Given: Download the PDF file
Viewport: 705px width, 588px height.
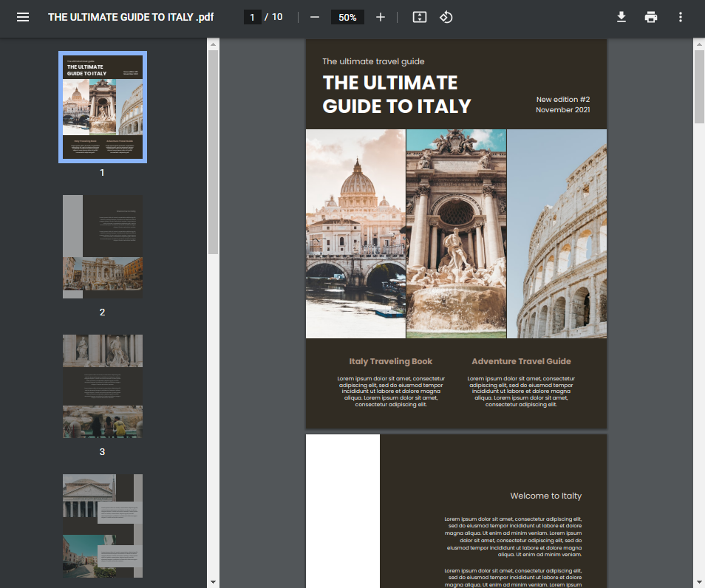Looking at the screenshot, I should [x=621, y=17].
